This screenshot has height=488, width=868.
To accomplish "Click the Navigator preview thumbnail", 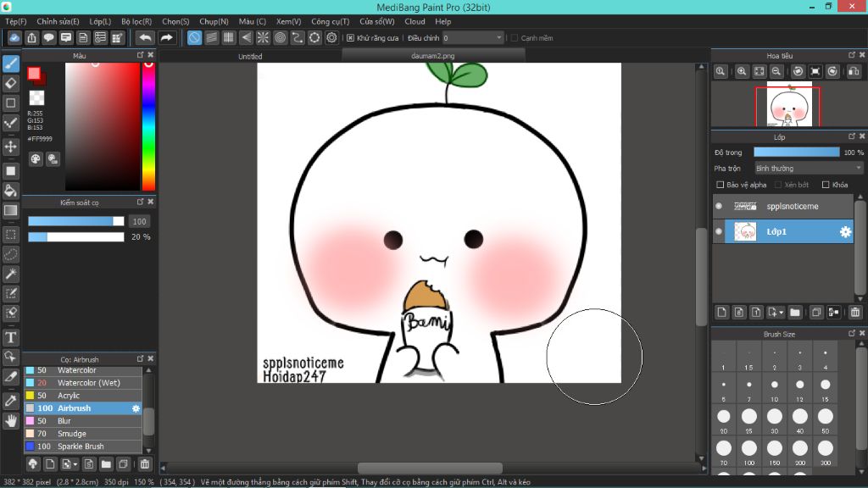I will coord(789,104).
